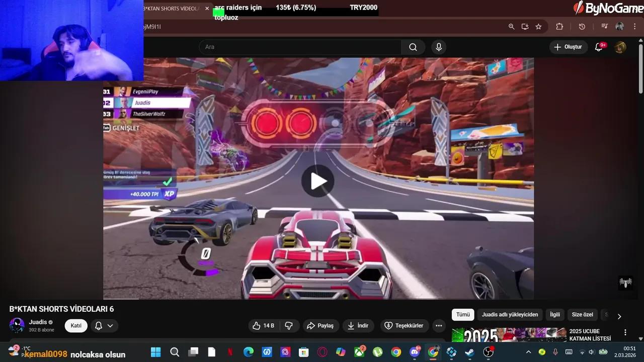Open the Juadis channel name link
Viewport: 644px width, 362px height.
(x=38, y=322)
